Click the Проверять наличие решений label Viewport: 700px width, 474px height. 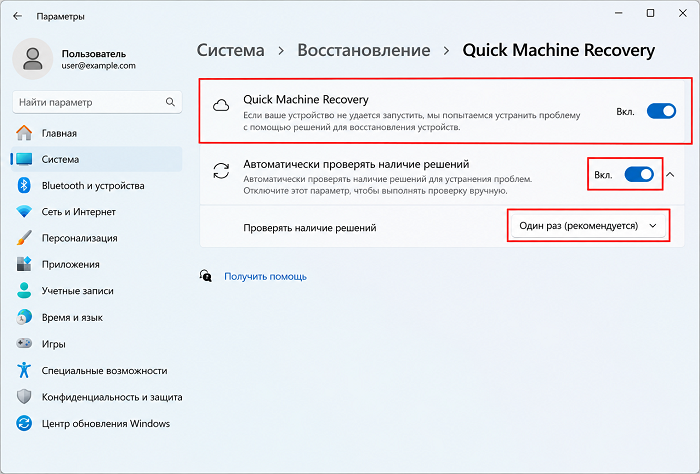(x=310, y=228)
